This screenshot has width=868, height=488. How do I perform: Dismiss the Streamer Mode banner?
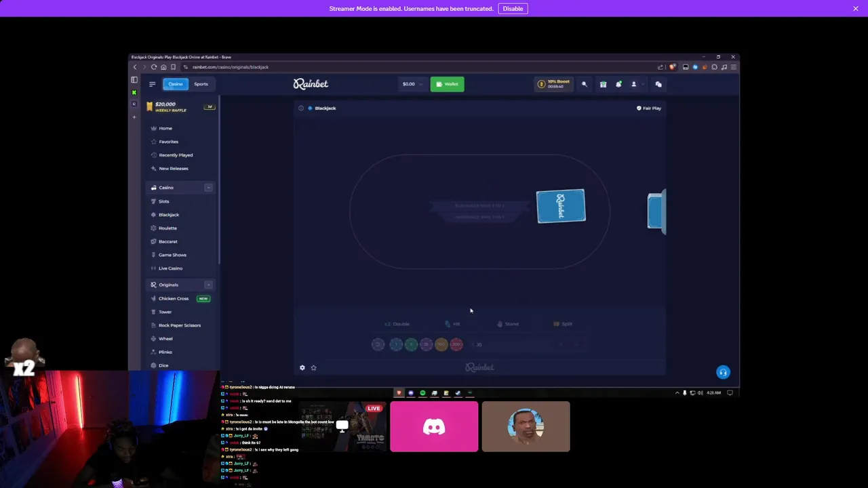click(x=856, y=9)
